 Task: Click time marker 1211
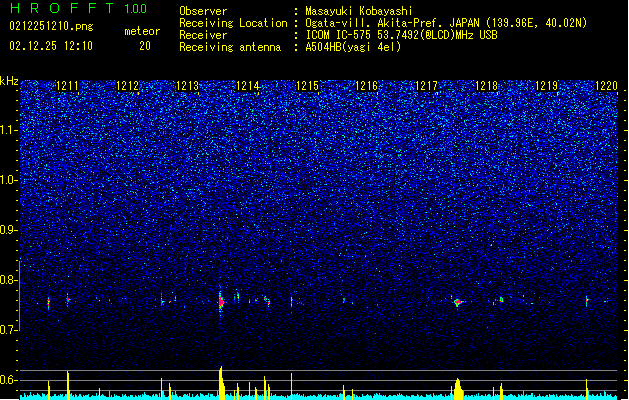pyautogui.click(x=67, y=85)
